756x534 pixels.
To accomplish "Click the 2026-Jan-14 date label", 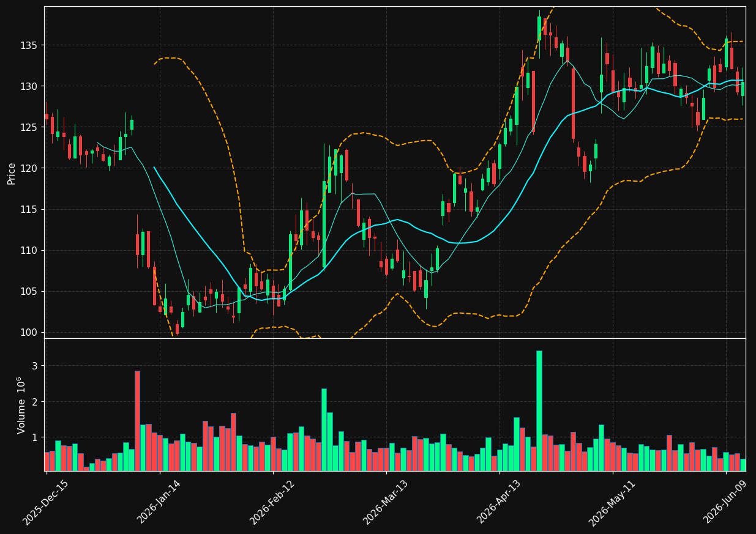I will click(159, 501).
